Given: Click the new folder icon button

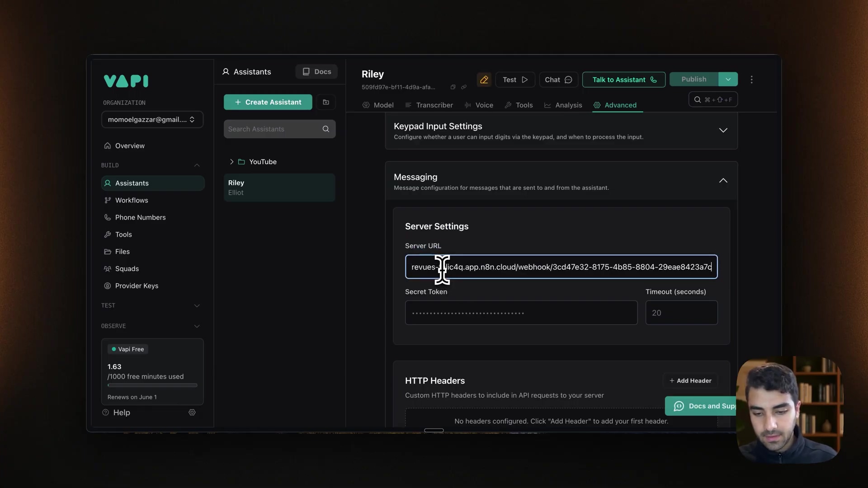Looking at the screenshot, I should point(326,102).
